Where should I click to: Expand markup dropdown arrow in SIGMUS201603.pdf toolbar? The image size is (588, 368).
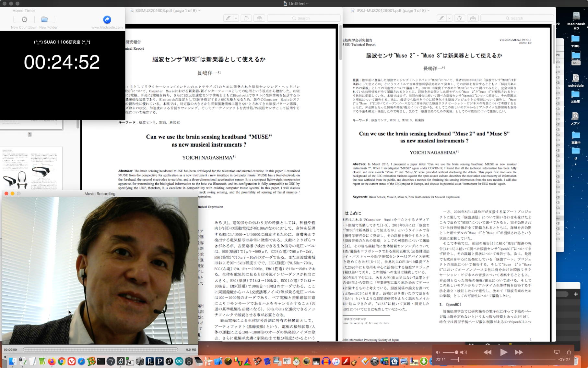[236, 18]
